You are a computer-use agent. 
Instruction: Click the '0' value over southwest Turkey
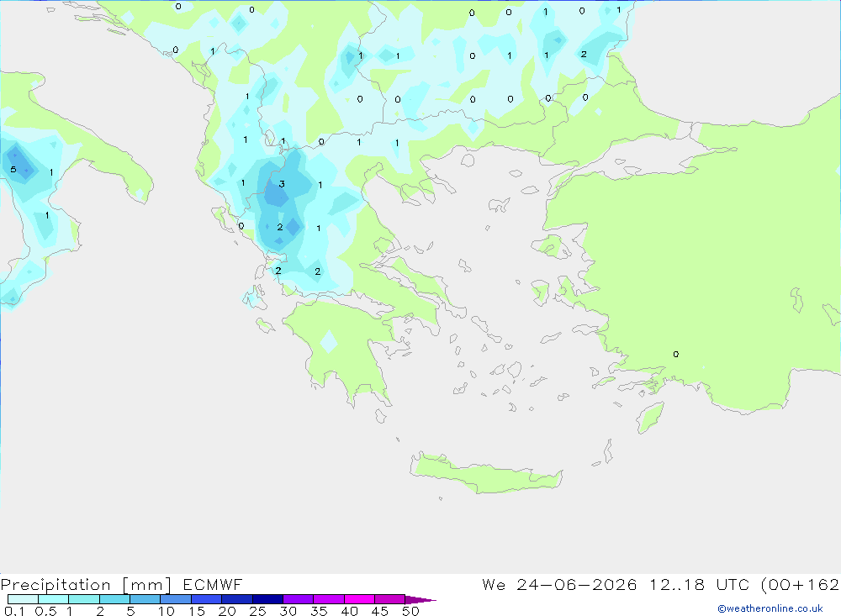(676, 355)
